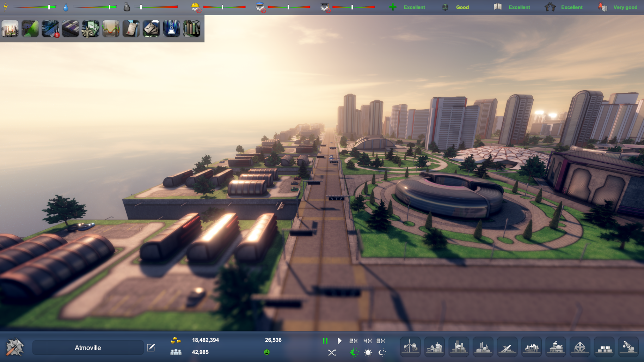Screen dimensions: 644x362
Task: Click the green happiness smiley face
Action: pos(267,352)
